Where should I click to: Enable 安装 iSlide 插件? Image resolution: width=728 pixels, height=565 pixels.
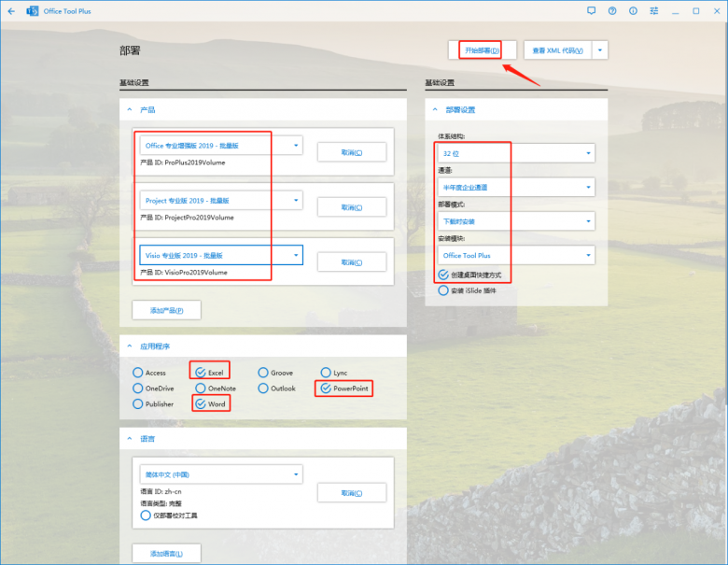(443, 290)
